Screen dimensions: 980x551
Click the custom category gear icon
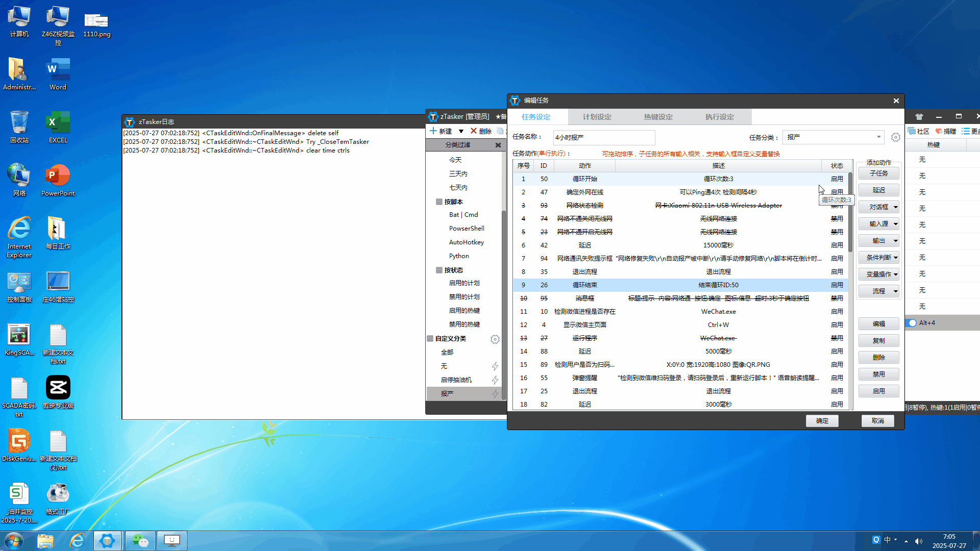coord(495,339)
